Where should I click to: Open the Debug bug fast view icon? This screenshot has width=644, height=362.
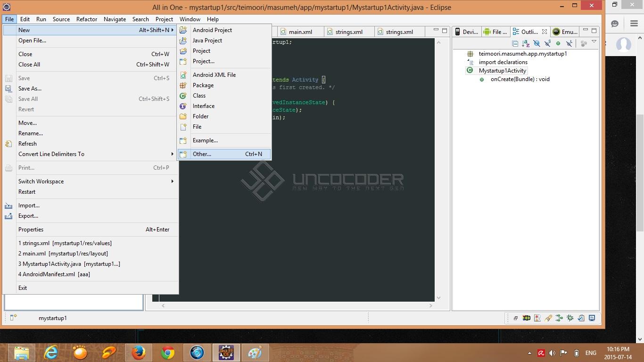(x=570, y=318)
